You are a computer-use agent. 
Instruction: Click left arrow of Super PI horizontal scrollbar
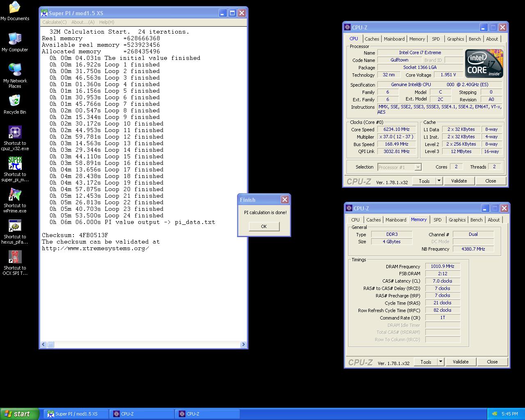[44, 345]
